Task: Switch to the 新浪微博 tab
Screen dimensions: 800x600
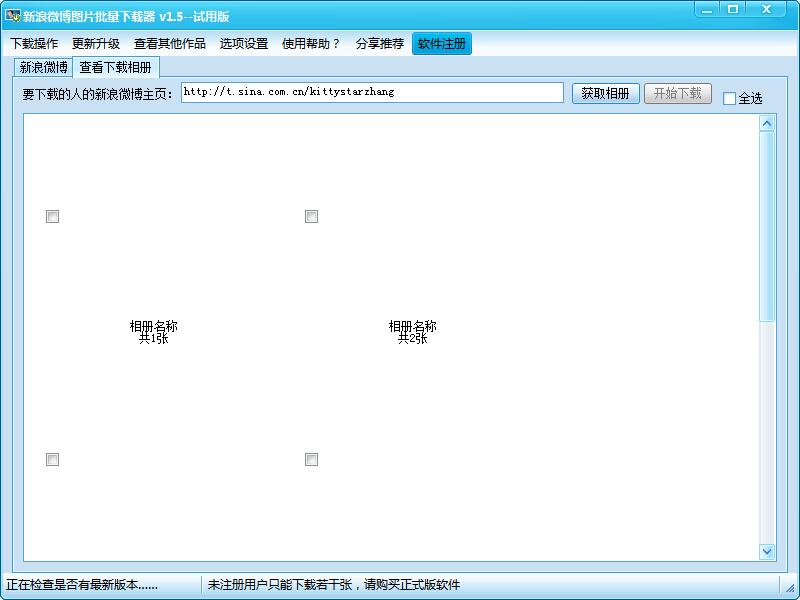Action: pos(43,68)
